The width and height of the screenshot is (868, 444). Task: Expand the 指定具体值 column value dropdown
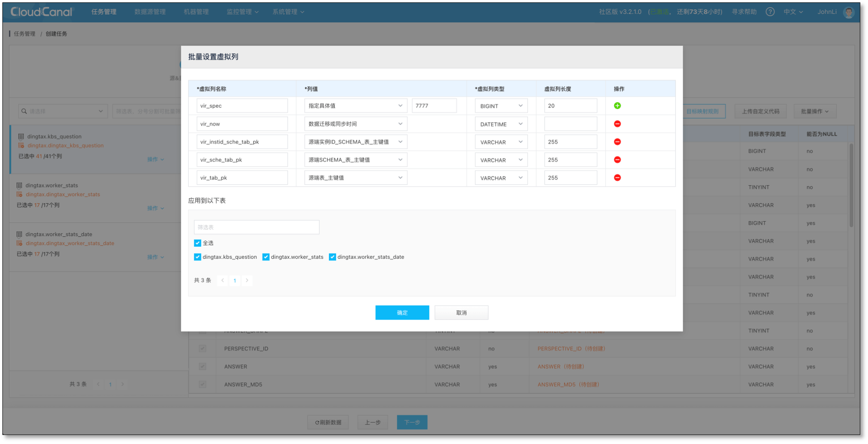pos(355,106)
